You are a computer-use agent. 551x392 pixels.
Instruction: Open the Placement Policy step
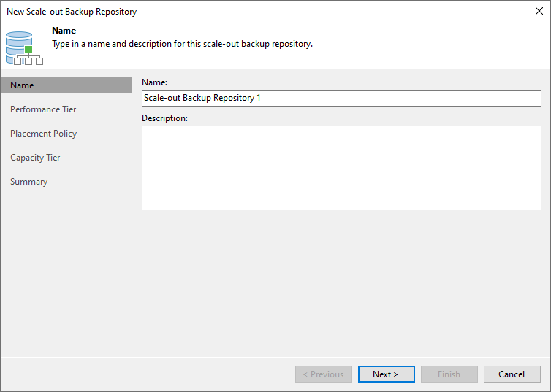[x=43, y=134]
